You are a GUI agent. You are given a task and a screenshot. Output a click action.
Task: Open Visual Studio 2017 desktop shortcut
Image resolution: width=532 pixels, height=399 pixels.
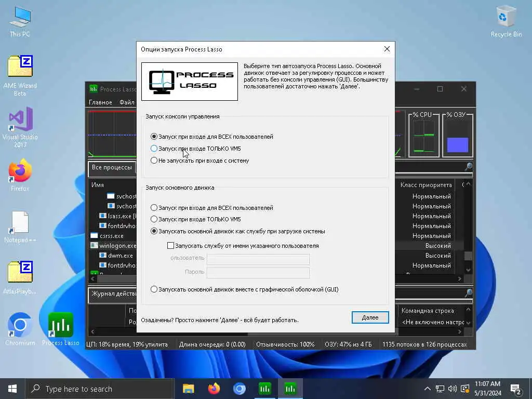20,127
